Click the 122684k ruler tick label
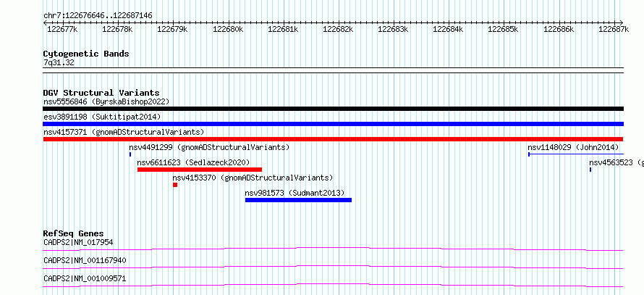This screenshot has height=295, width=644. click(x=448, y=29)
